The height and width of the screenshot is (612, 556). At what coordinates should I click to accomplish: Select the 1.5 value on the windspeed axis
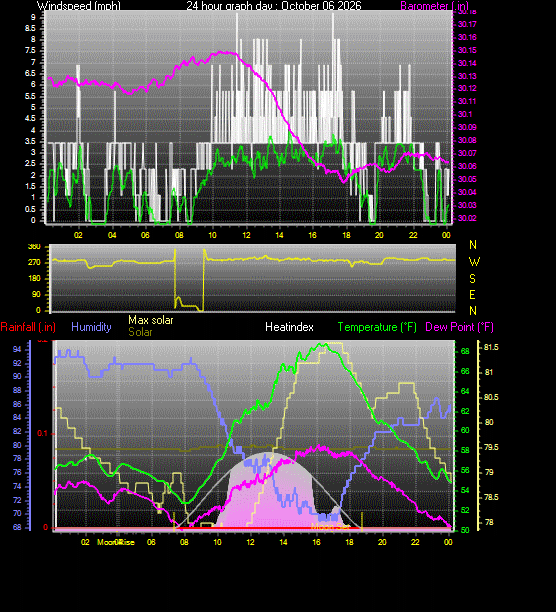[x=30, y=187]
